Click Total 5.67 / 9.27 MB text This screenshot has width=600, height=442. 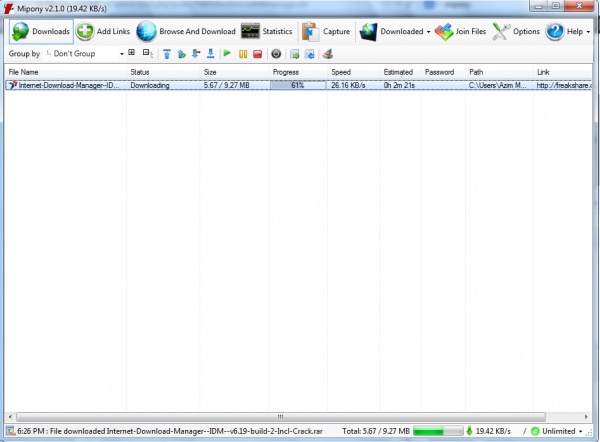(376, 431)
